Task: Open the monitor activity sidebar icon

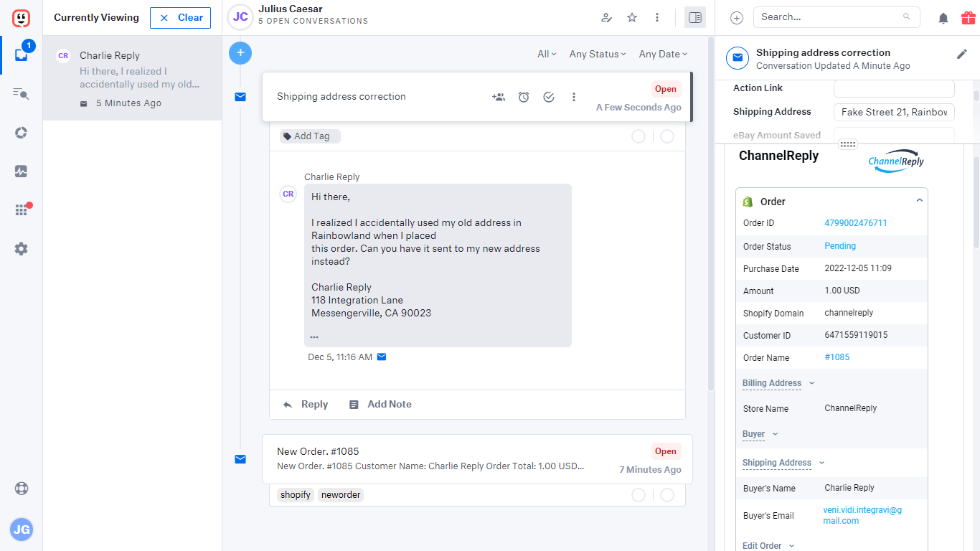Action: tap(21, 171)
